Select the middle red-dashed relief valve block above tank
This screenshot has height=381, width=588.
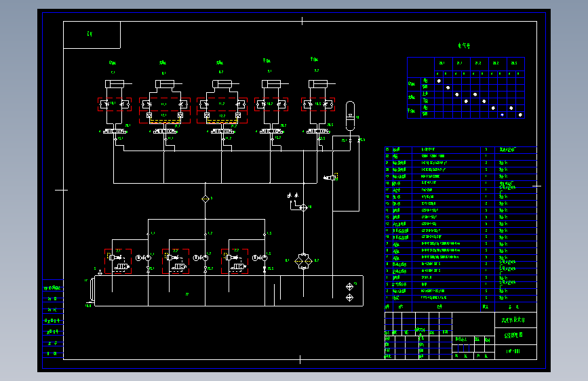click(x=176, y=262)
